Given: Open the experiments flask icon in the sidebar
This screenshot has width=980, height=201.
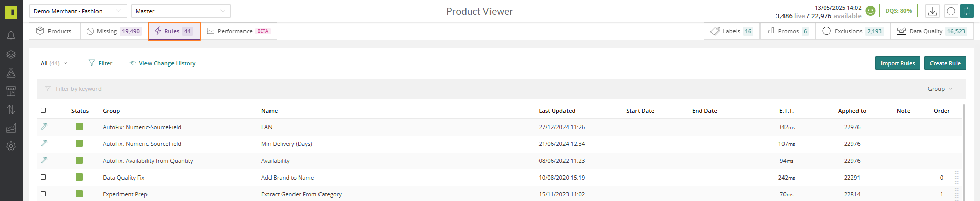Looking at the screenshot, I should coord(11,72).
